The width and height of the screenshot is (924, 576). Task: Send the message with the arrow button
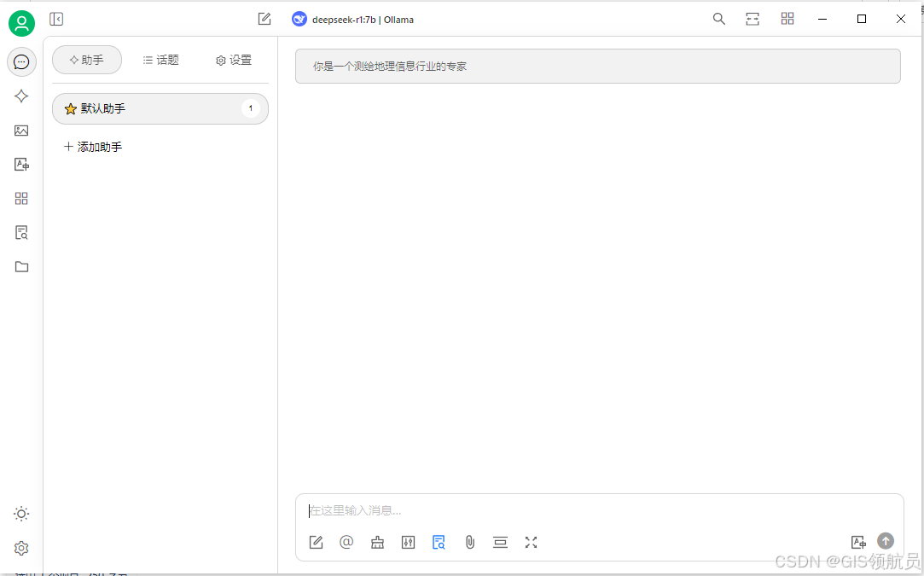[x=886, y=541]
